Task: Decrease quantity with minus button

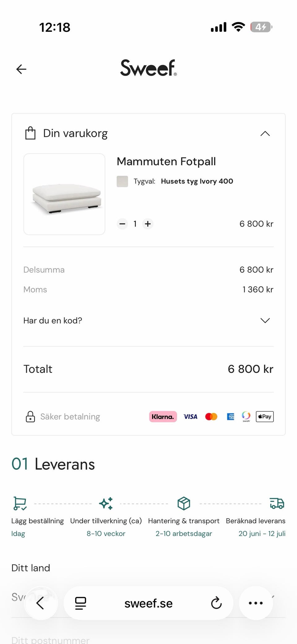Action: coord(123,224)
